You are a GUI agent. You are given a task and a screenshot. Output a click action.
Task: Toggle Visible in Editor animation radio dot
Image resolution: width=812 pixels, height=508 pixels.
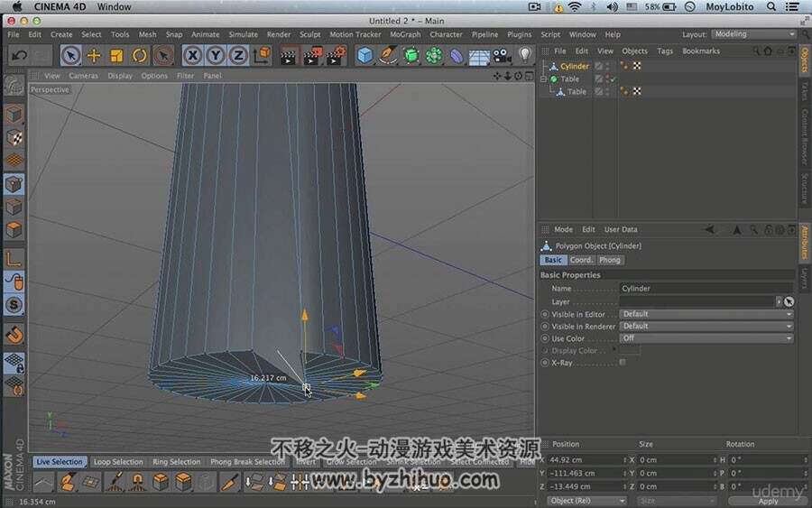pyautogui.click(x=545, y=314)
